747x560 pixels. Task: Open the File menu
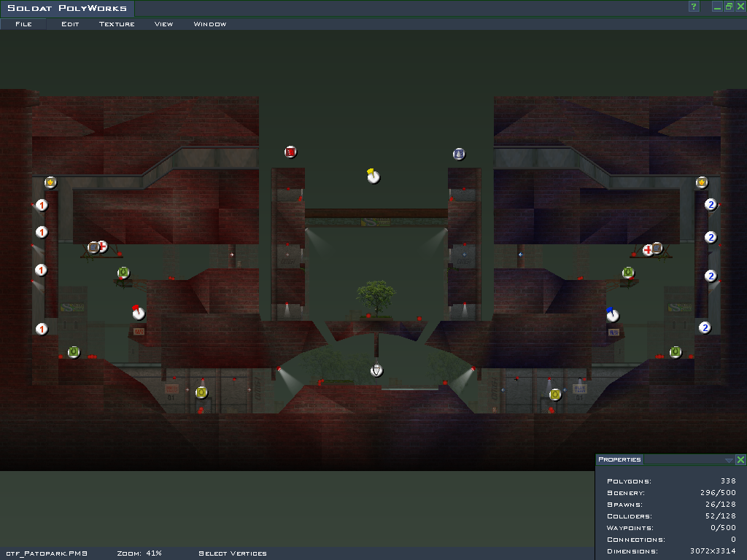coord(23,24)
